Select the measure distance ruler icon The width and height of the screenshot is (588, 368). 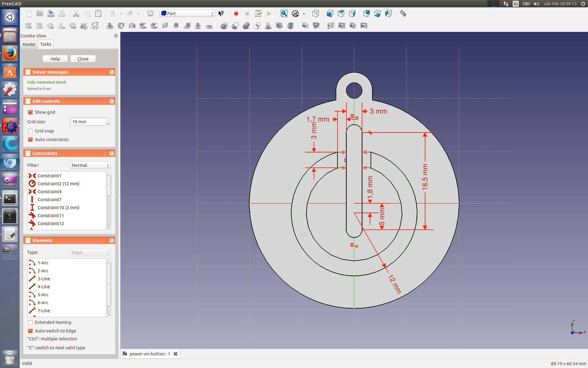[403, 13]
